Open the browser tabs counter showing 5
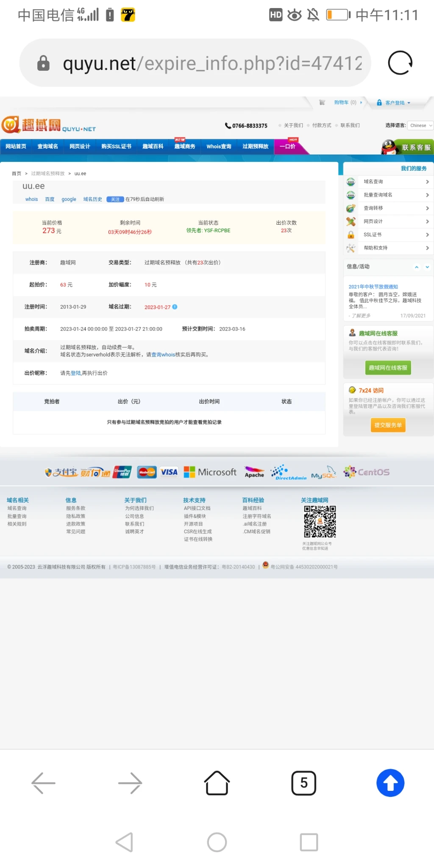This screenshot has height=868, width=434. coord(303,783)
